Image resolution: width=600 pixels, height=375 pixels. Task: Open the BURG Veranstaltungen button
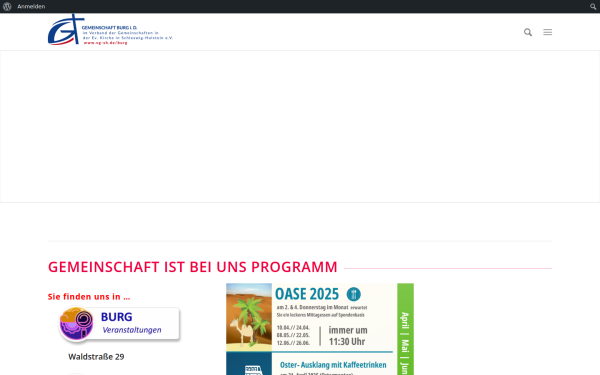click(119, 324)
